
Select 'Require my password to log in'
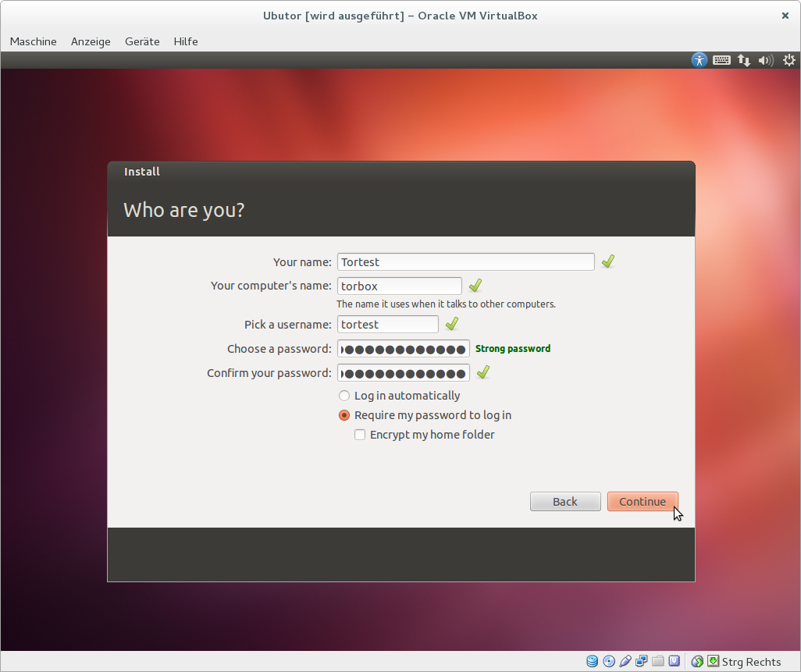point(344,415)
